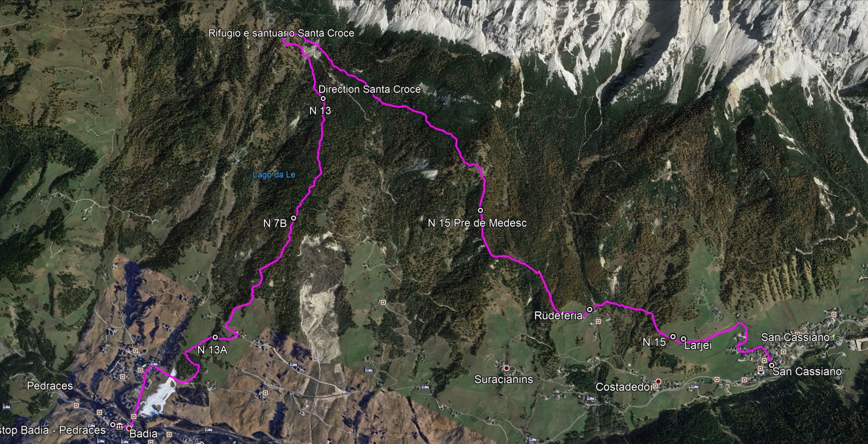Screen dimensions: 868x444
Task: Select the N 7B trail waypoint marker
Action: [x=293, y=218]
